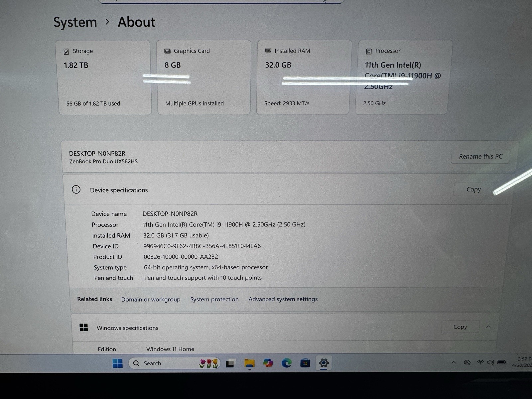Click '64-bit operating system, x64-based processor'
Screen dimensions: 532x399
pos(206,267)
